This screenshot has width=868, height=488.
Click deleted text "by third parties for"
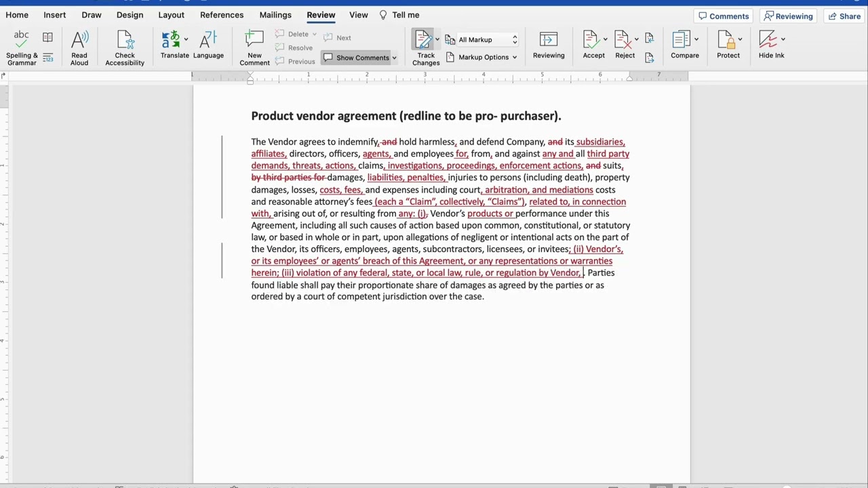click(288, 178)
